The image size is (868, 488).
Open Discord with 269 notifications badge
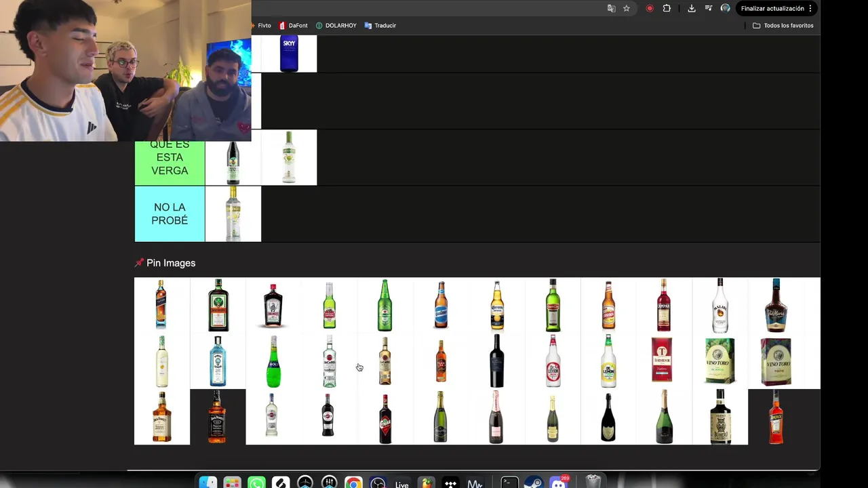pos(559,482)
